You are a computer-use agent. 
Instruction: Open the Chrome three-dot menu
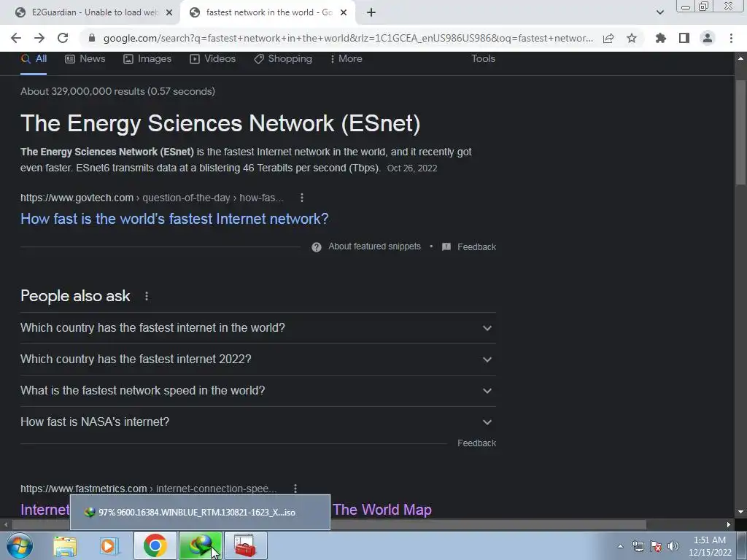click(x=731, y=38)
